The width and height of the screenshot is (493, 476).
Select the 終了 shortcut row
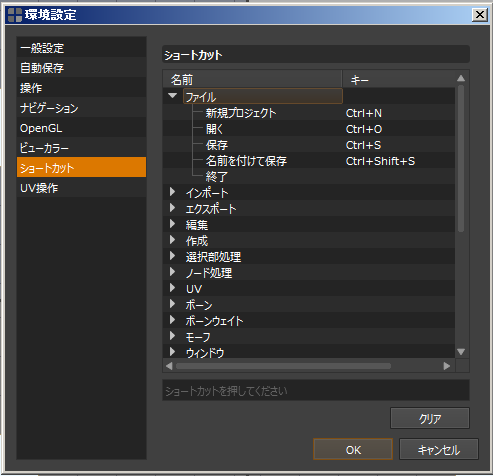pyautogui.click(x=309, y=177)
